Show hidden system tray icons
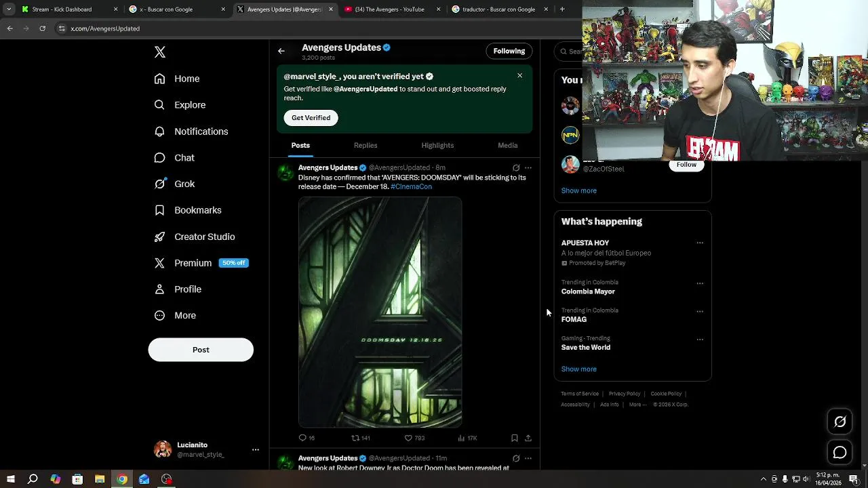Screen dimensions: 868x488 [763, 479]
